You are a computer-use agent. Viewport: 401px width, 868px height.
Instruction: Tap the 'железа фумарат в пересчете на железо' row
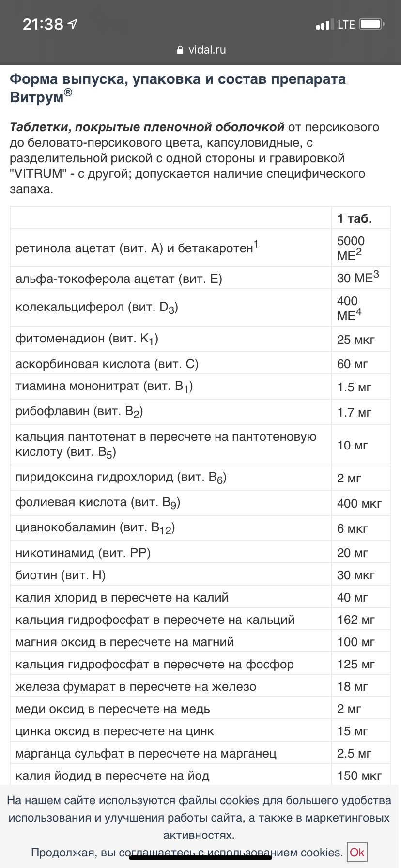click(x=136, y=686)
